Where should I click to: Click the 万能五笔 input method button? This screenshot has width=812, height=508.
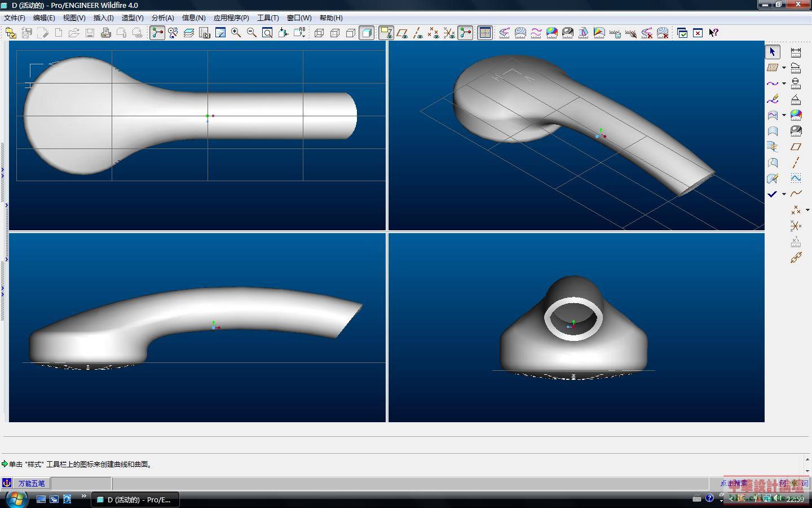click(x=31, y=483)
